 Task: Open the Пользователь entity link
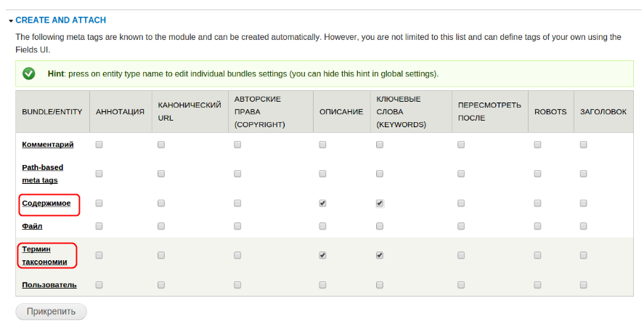tap(49, 284)
